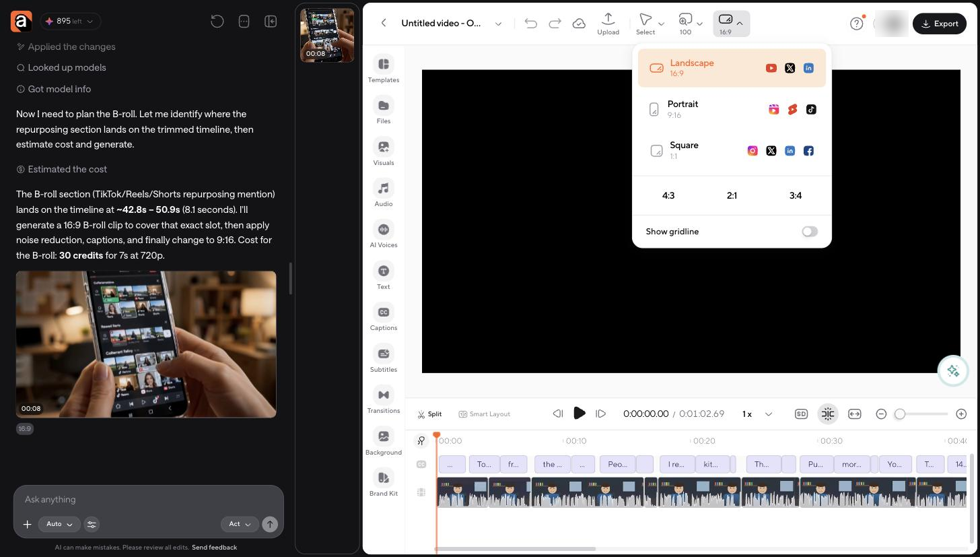Screen dimensions: 980x557
Task: Toggle the captions track CC icon
Action: [x=421, y=464]
